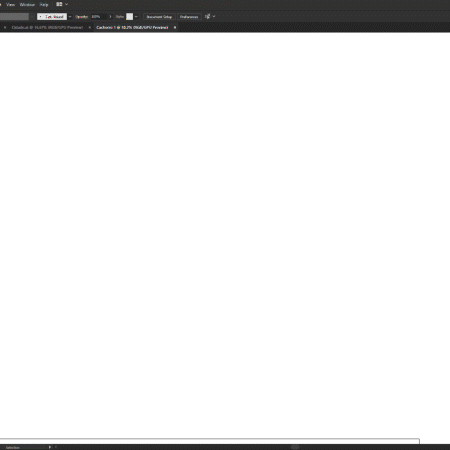Screen dimensions: 450x450
Task: Expand the Style dropdown arrow
Action: pyautogui.click(x=136, y=17)
